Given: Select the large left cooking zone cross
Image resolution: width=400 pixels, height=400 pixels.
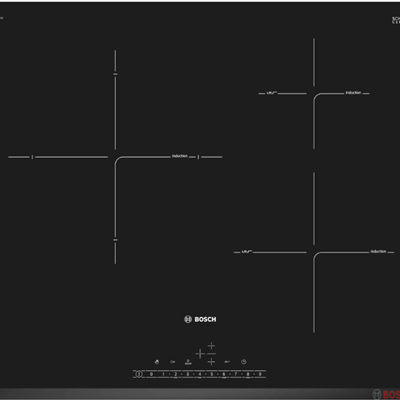Looking at the screenshot, I should 200,354.
